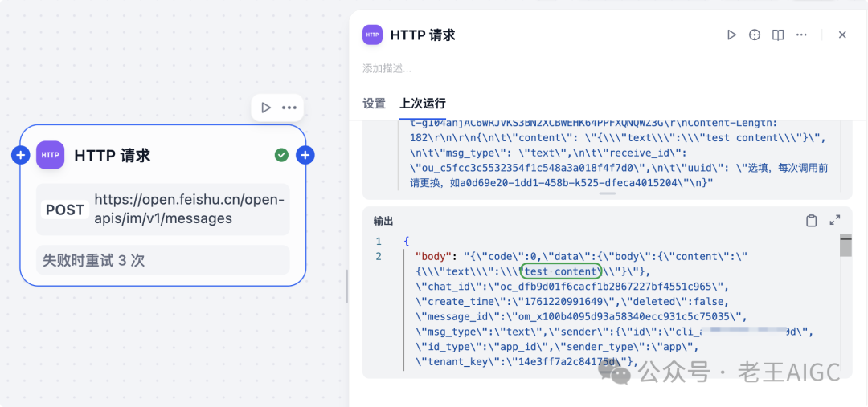The height and width of the screenshot is (407, 868).
Task: Expand the 输出 panel to fullscreen
Action: tap(835, 221)
